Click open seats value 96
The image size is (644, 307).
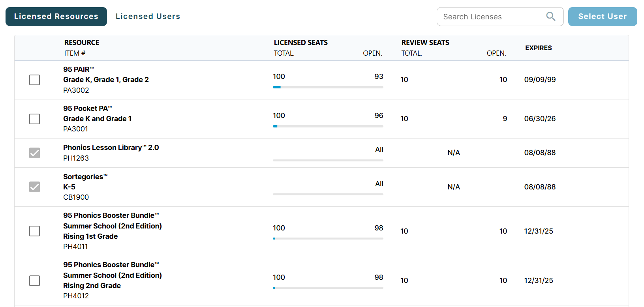coord(379,116)
